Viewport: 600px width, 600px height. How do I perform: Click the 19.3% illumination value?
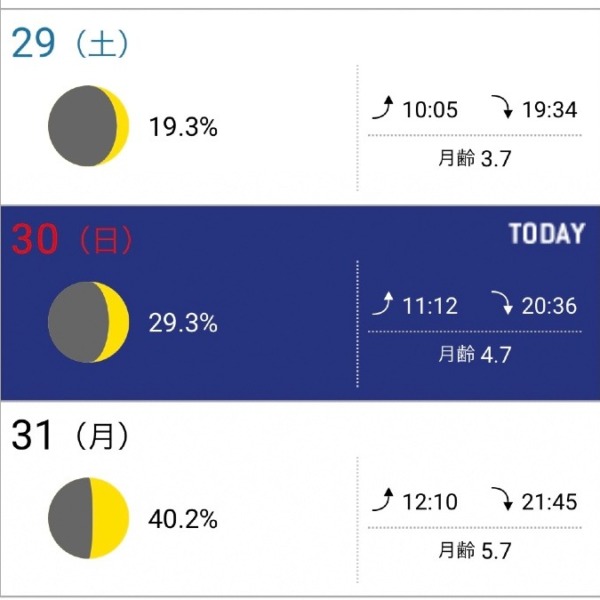pyautogui.click(x=183, y=127)
